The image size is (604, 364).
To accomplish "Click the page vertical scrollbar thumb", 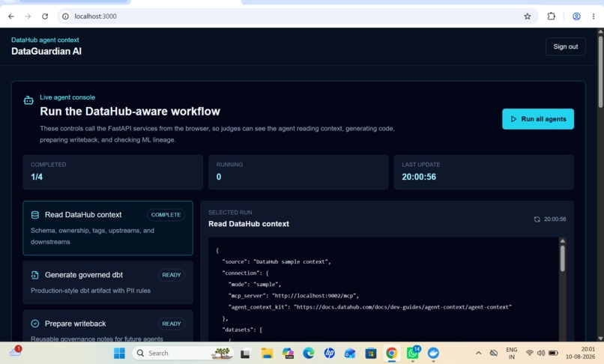I will coord(600,72).
